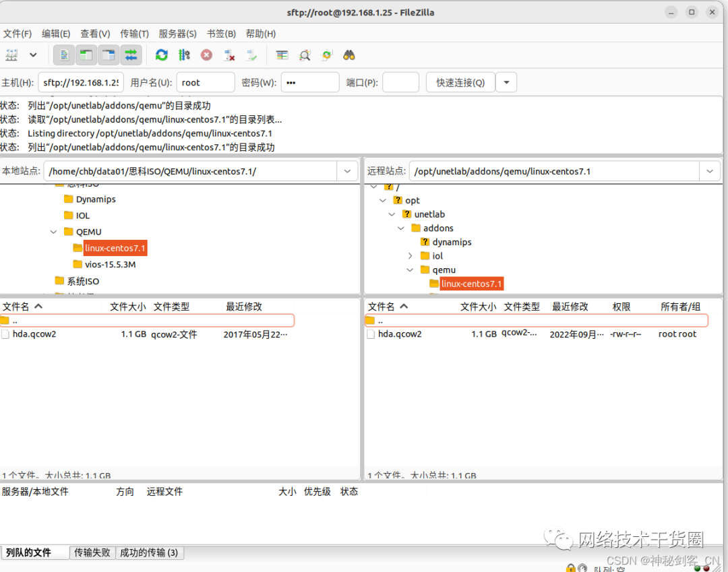Click inside the 密码(W) password field
The width and height of the screenshot is (728, 572).
point(310,82)
